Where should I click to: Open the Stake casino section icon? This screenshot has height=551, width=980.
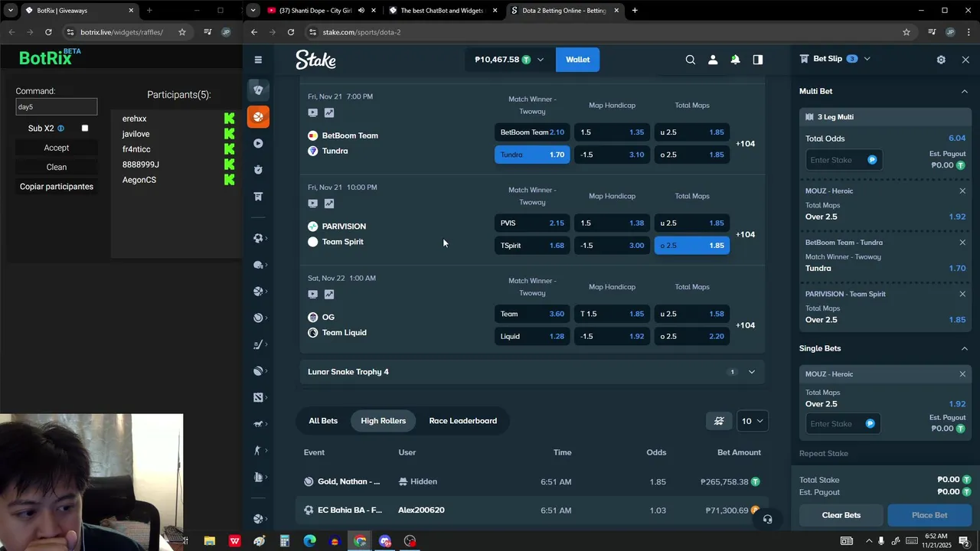(258, 90)
